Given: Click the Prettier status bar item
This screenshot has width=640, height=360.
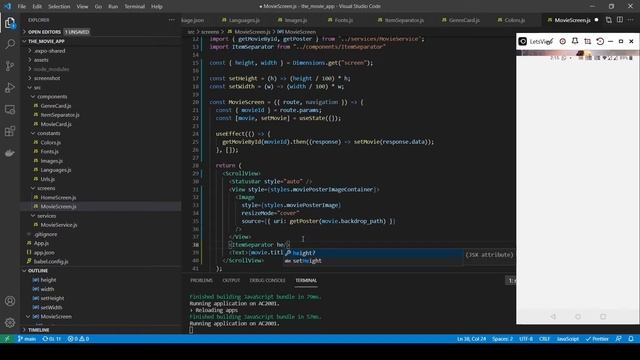Looking at the screenshot, I should click(x=597, y=339).
